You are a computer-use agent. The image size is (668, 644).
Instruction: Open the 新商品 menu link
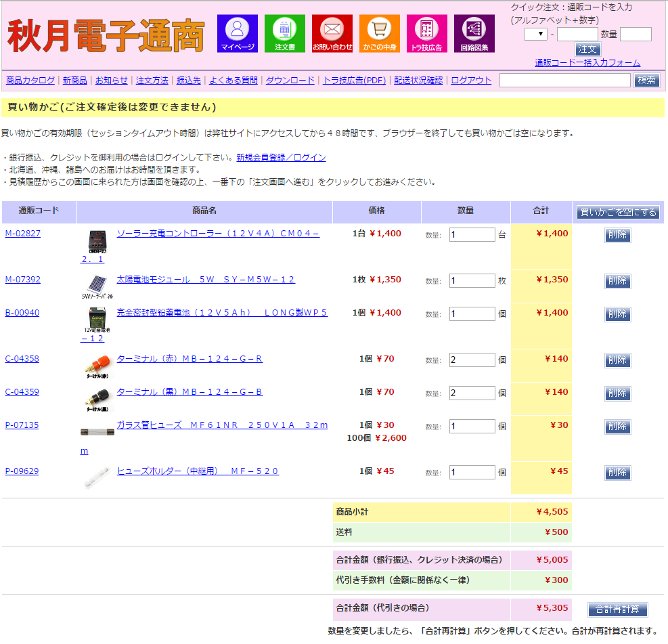click(75, 80)
